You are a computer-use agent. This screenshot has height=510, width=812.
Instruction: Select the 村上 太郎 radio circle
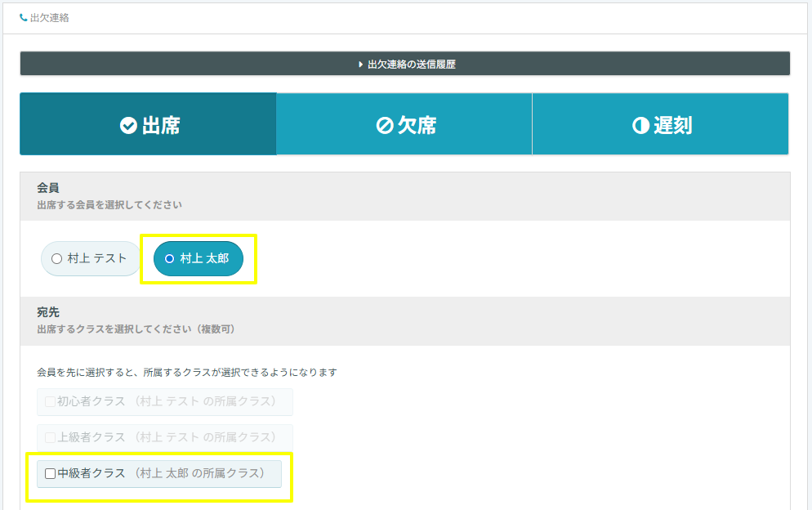(169, 258)
